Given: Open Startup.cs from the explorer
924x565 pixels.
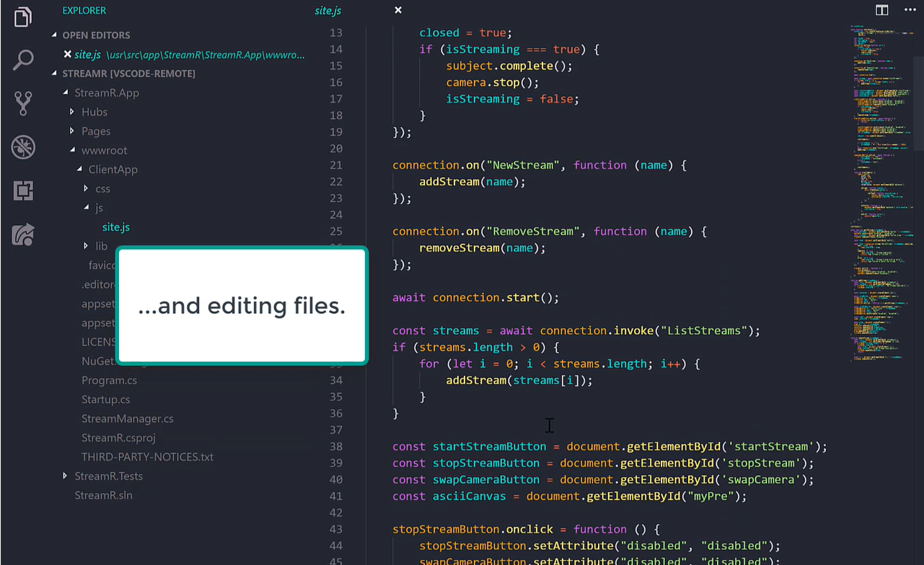Looking at the screenshot, I should (106, 400).
